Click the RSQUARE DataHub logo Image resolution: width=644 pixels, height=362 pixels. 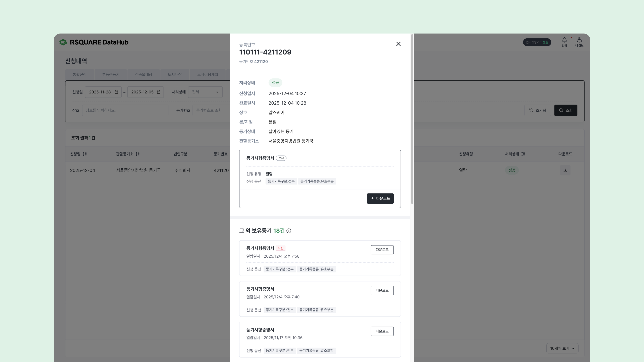point(94,42)
